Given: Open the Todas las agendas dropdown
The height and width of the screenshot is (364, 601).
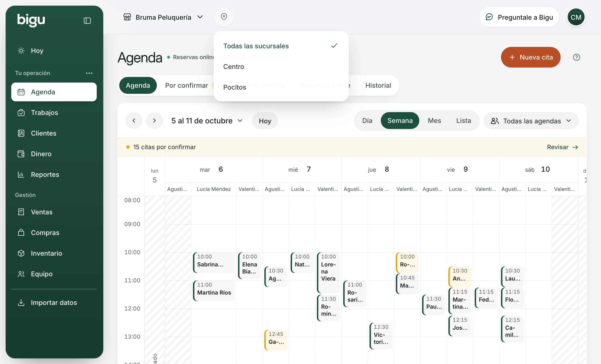Looking at the screenshot, I should pyautogui.click(x=531, y=121).
